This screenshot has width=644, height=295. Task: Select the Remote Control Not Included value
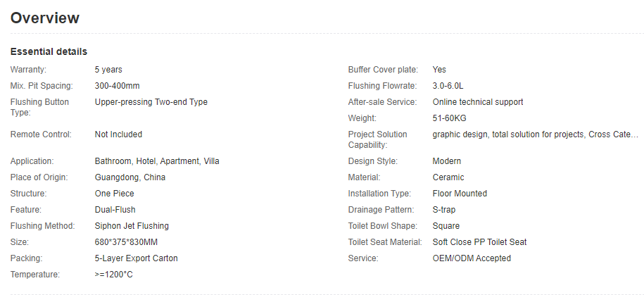point(118,134)
